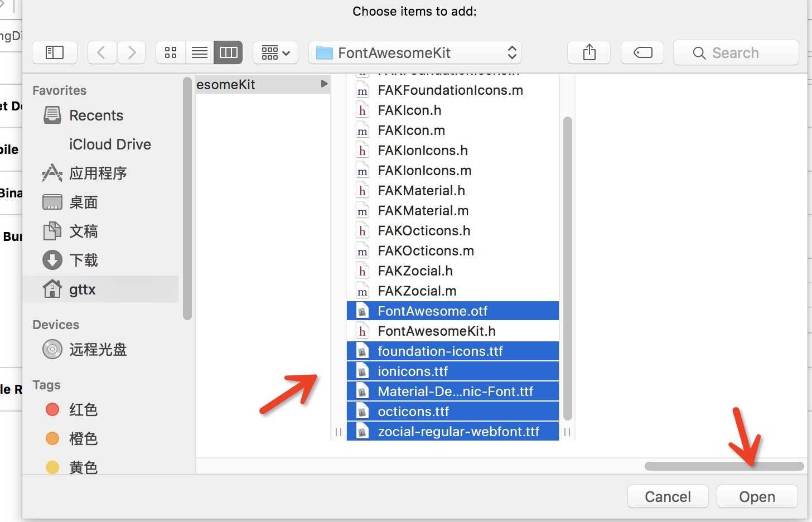Screen dimensions: 812x522
Task: Select FontAwesomeKit.h header file
Action: [x=452, y=331]
